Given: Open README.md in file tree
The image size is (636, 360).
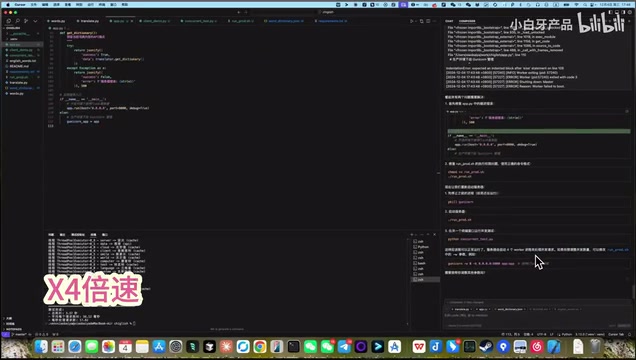Looking at the screenshot, I should pos(21,66).
